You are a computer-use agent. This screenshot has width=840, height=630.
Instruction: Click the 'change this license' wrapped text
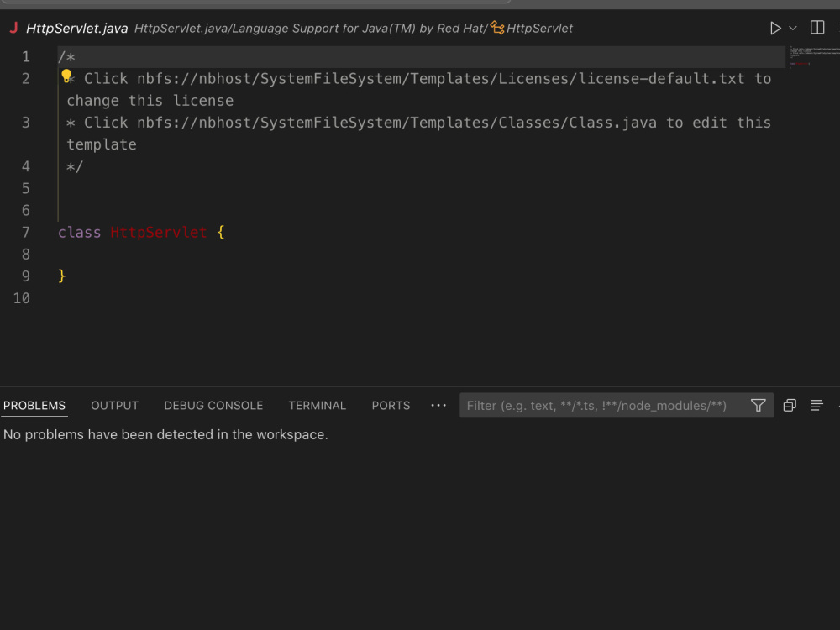tap(150, 101)
